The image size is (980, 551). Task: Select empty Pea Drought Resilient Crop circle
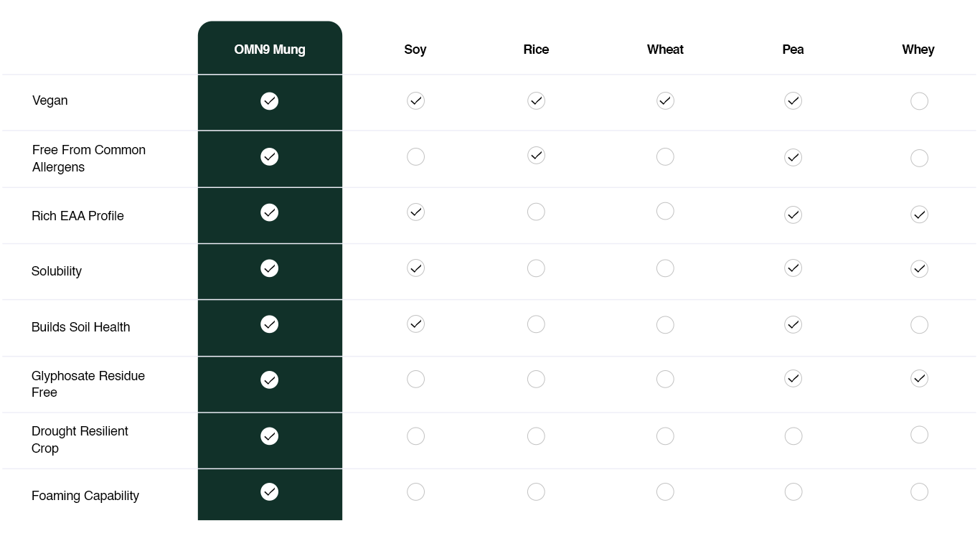793,436
